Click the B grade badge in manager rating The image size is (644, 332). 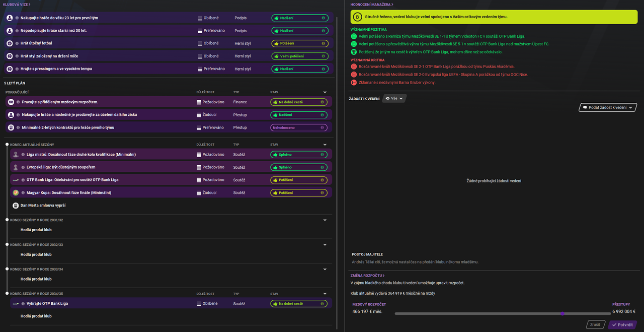click(x=357, y=17)
